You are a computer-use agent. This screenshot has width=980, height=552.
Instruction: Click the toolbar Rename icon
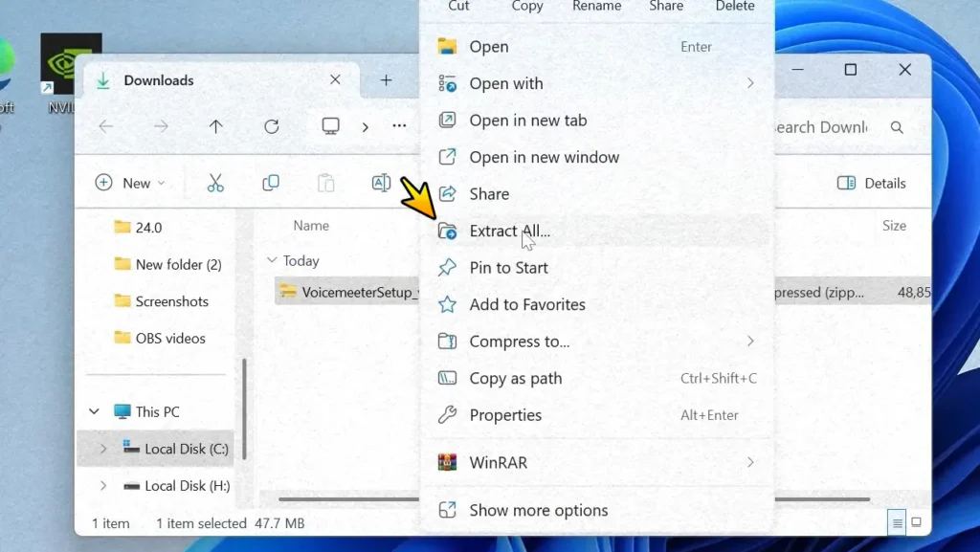[381, 183]
